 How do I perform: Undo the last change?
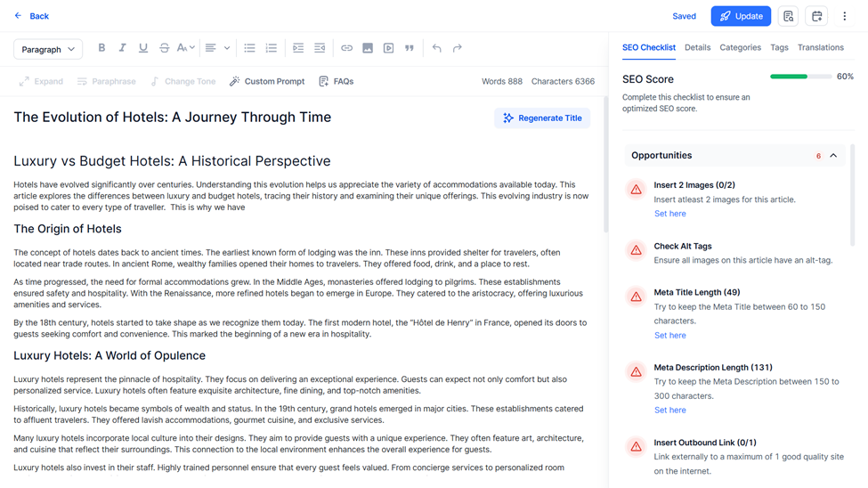click(437, 47)
